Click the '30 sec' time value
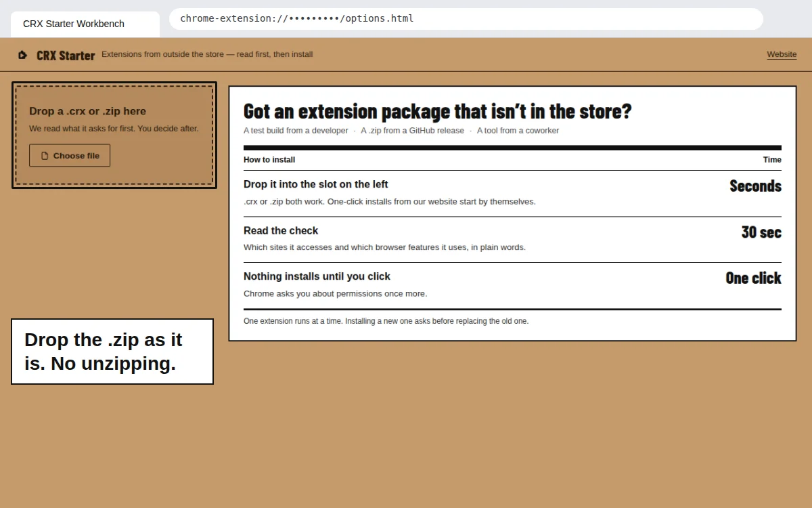This screenshot has width=812, height=508. pyautogui.click(x=761, y=232)
